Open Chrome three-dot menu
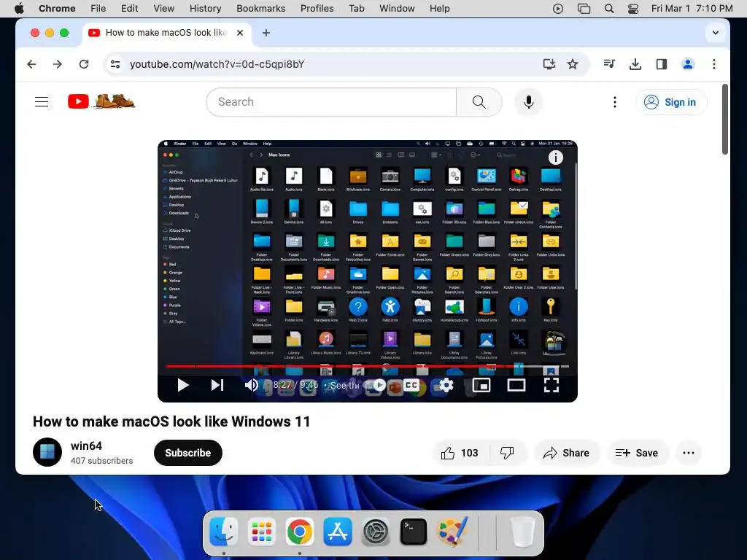The width and height of the screenshot is (747, 560). tap(713, 64)
